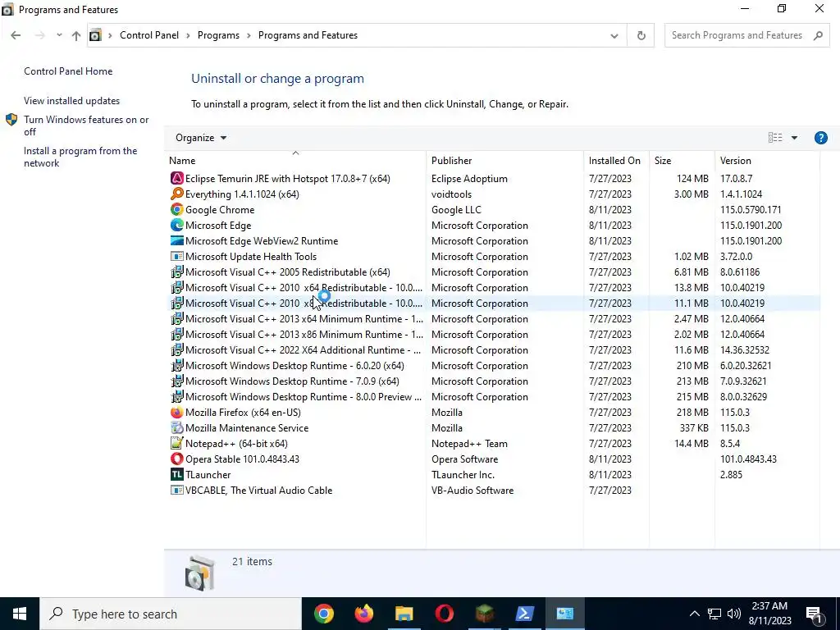The width and height of the screenshot is (840, 630).
Task: Click the voidtools publisher cell
Action: click(x=452, y=194)
